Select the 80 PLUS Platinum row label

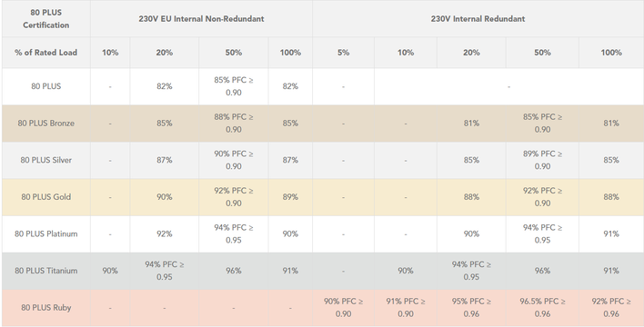[46, 233]
